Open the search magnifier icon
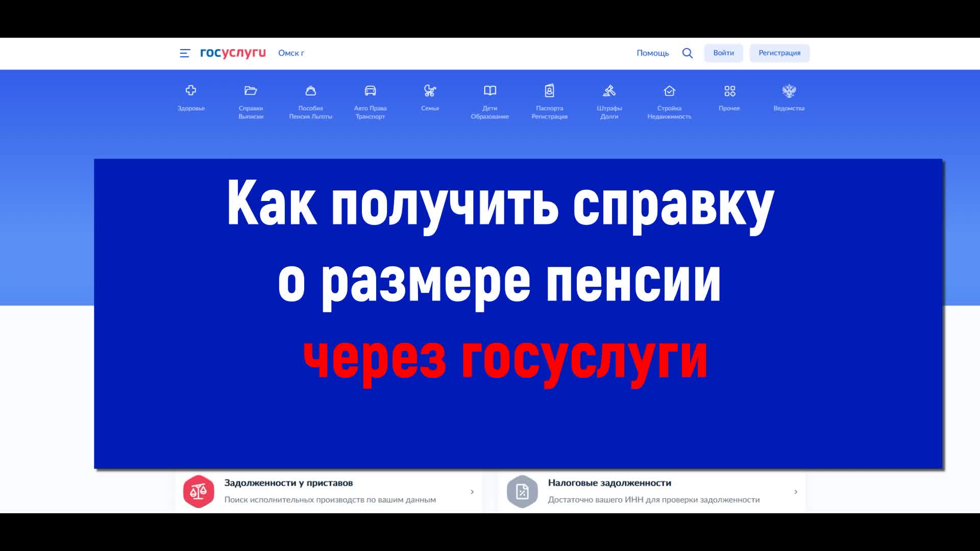 pyautogui.click(x=688, y=53)
